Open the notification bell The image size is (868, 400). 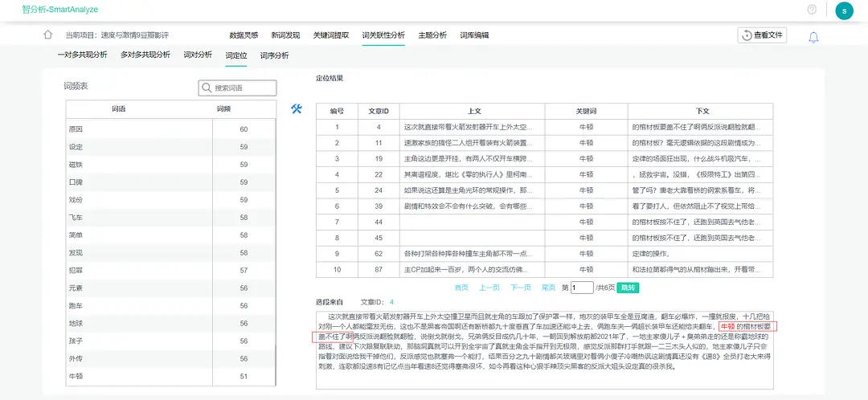(x=813, y=37)
